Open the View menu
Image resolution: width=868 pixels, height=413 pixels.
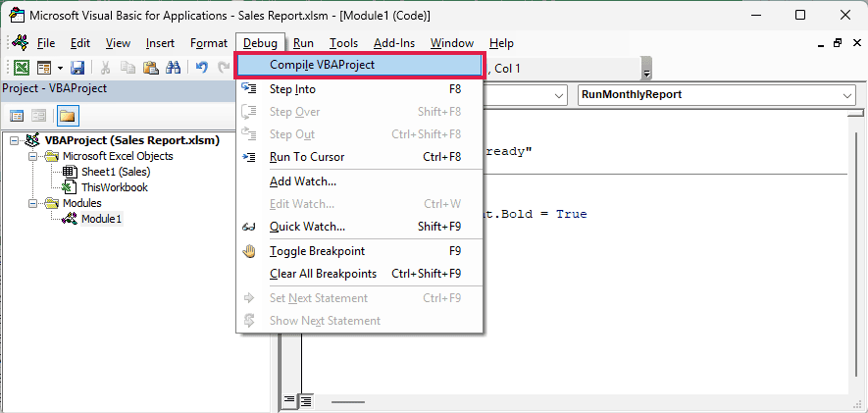(x=118, y=42)
